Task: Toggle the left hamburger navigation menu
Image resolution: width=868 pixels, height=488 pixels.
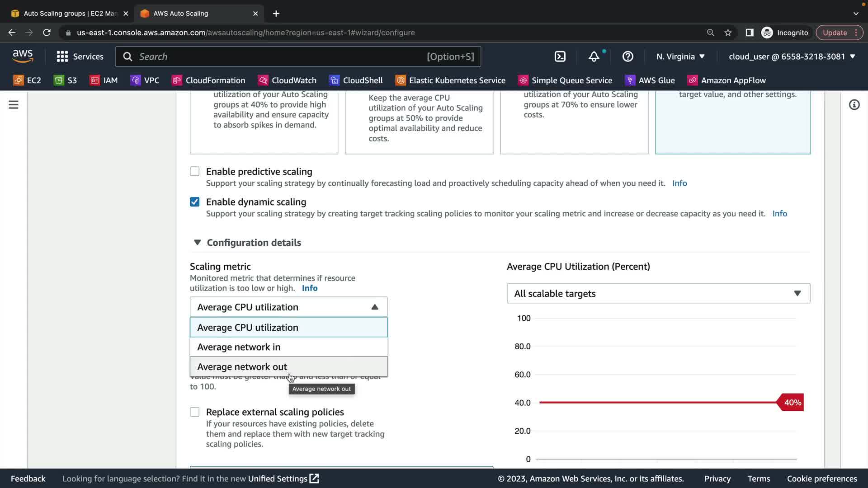Action: (14, 105)
